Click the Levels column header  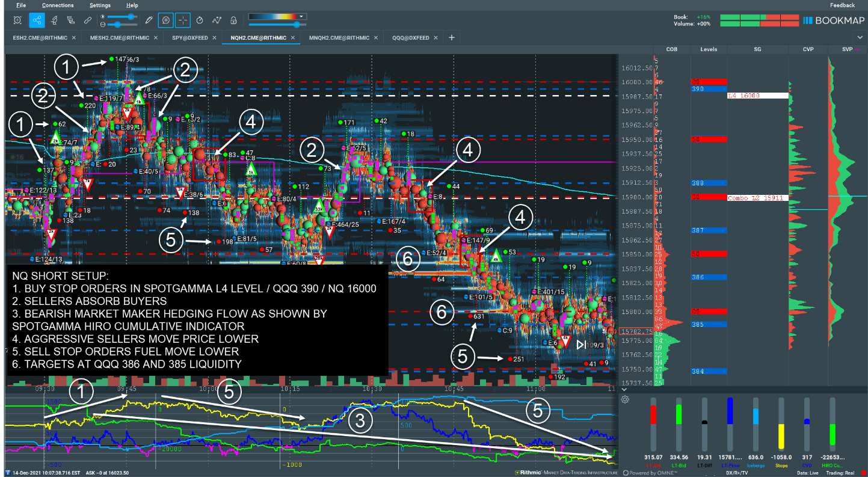coord(709,49)
